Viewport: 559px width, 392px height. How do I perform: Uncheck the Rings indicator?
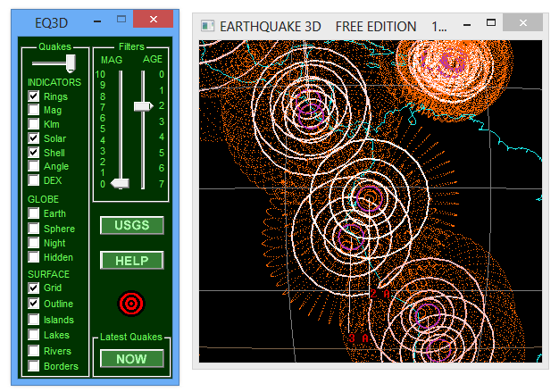34,96
